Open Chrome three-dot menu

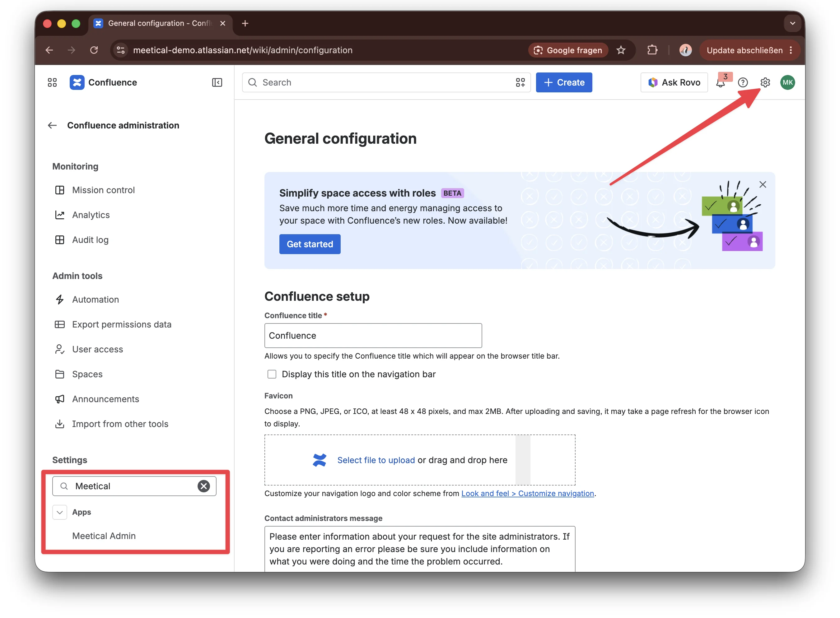tap(791, 50)
